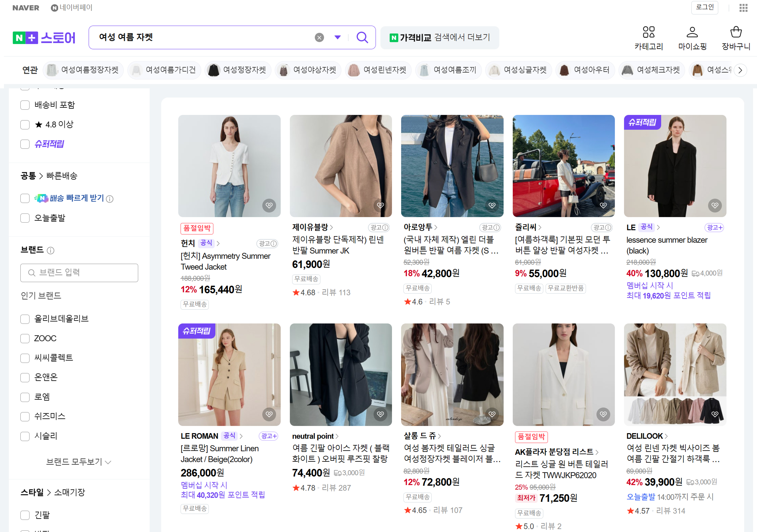Check the 올리브데올리브 brand
The image size is (757, 532).
tap(25, 319)
